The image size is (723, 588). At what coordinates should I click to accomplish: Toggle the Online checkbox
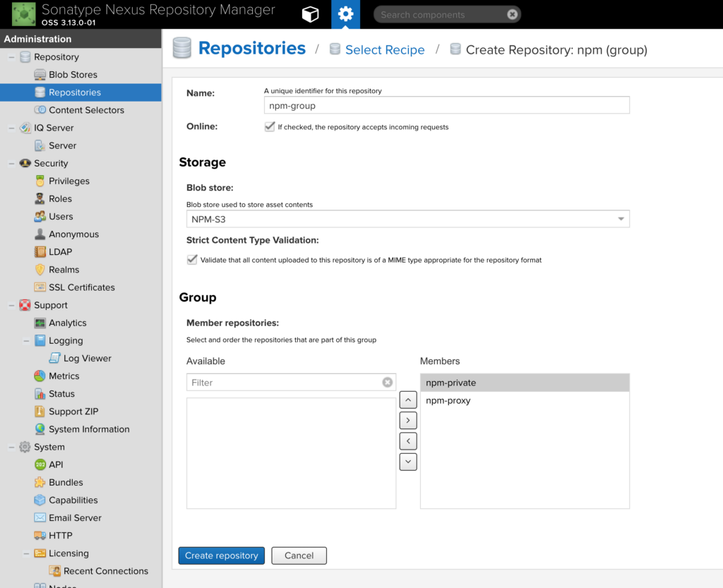coord(270,127)
